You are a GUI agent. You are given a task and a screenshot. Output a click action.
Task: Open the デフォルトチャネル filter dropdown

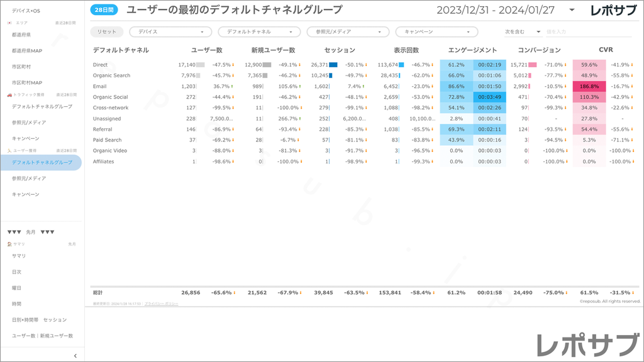click(259, 31)
